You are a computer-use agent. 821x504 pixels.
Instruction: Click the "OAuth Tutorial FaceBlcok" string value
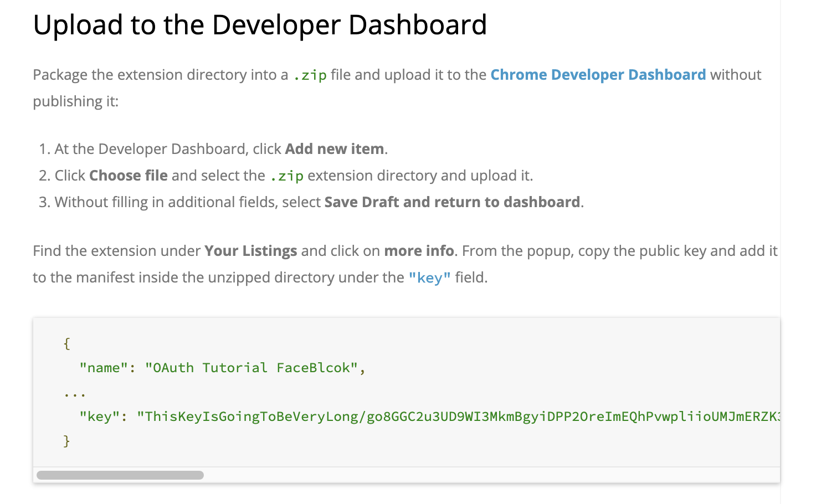[252, 368]
